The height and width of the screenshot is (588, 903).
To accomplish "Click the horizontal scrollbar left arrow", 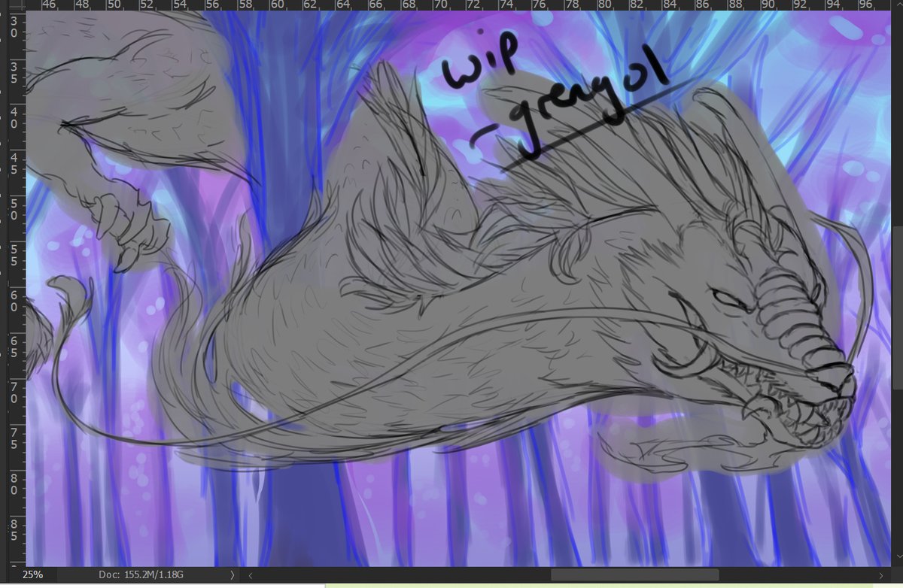I will pos(250,574).
